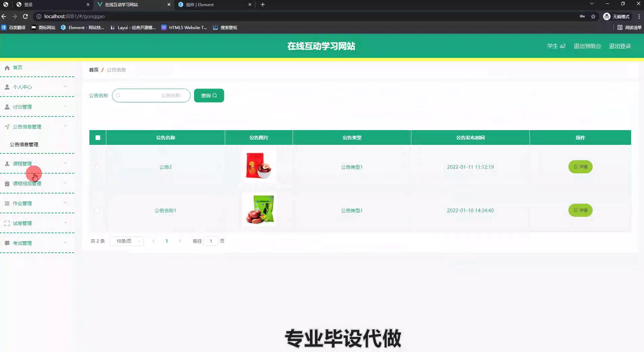644x352 pixels.
Task: Click the 公告名称 search input field
Action: click(x=151, y=96)
